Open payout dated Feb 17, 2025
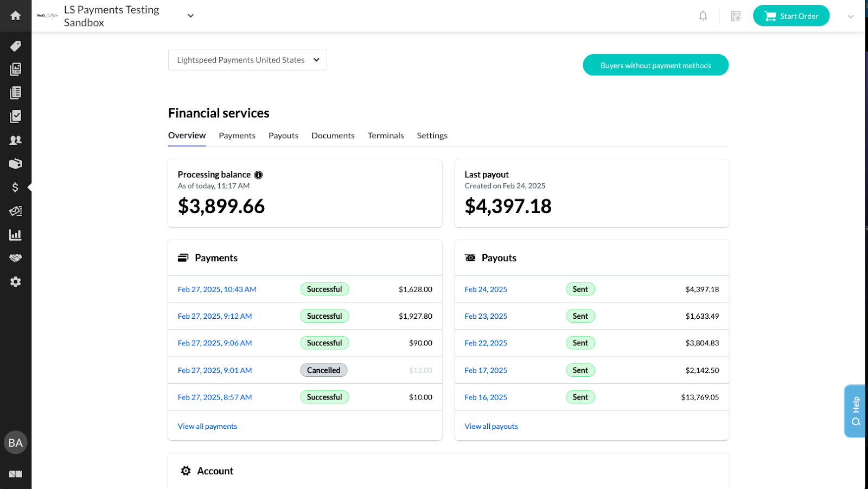 pyautogui.click(x=486, y=370)
